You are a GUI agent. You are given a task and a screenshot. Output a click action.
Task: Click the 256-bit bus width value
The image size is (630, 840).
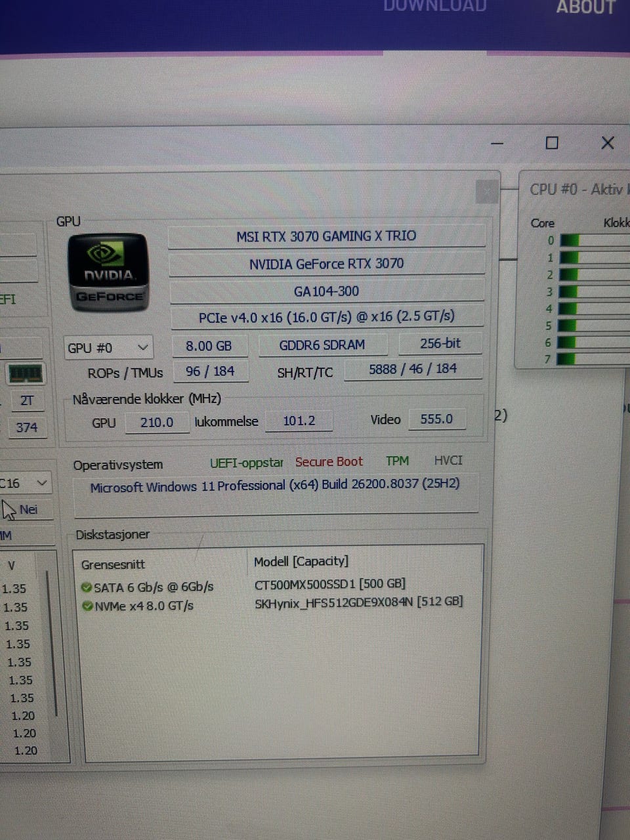440,343
